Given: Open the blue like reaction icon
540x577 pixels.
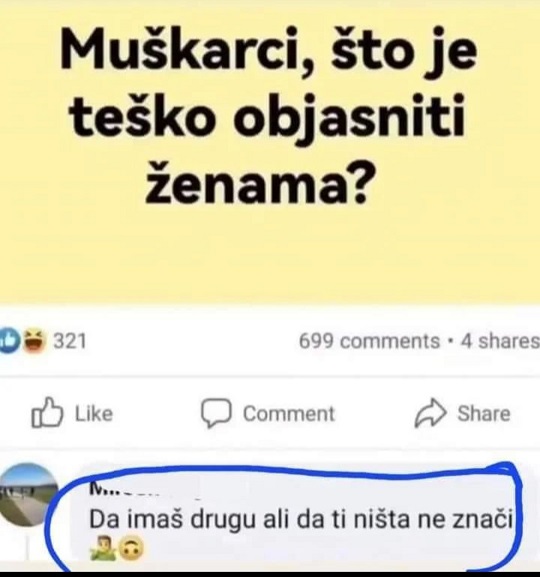Looking at the screenshot, I should (x=8, y=340).
